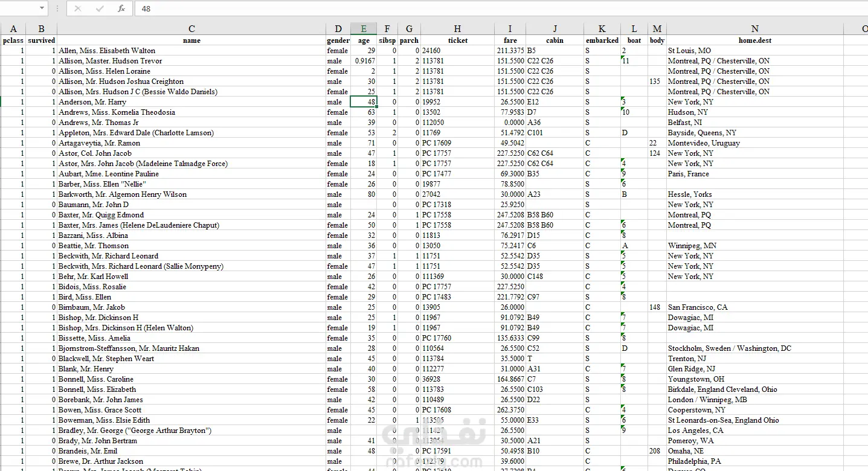The image size is (868, 471).
Task: Select column M header
Action: [x=657, y=28]
